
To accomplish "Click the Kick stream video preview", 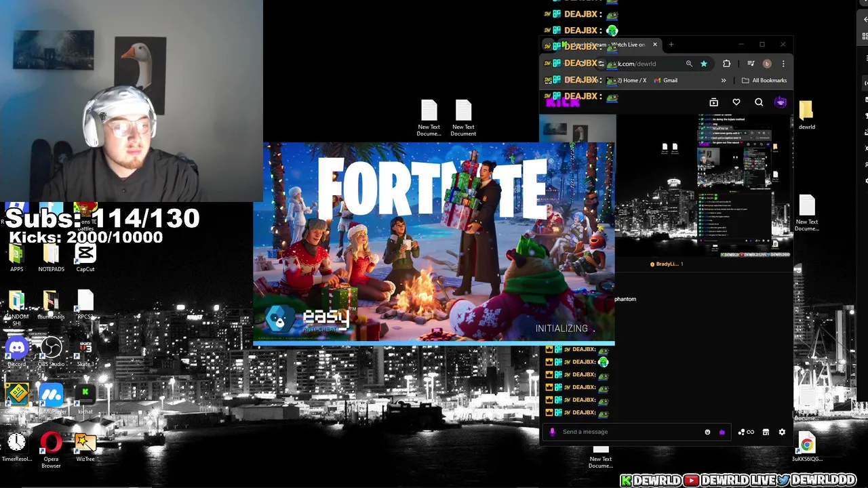I will [703, 186].
